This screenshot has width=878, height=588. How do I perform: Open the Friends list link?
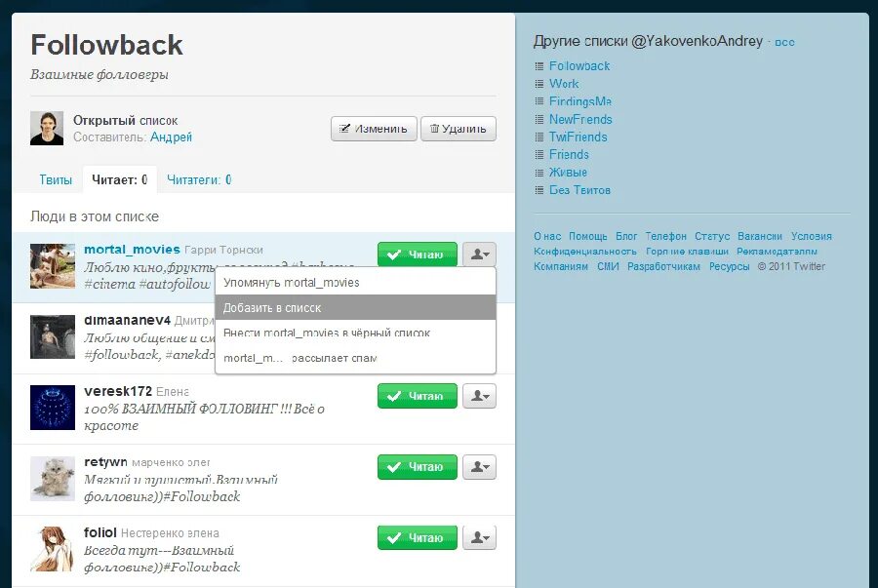coord(569,154)
